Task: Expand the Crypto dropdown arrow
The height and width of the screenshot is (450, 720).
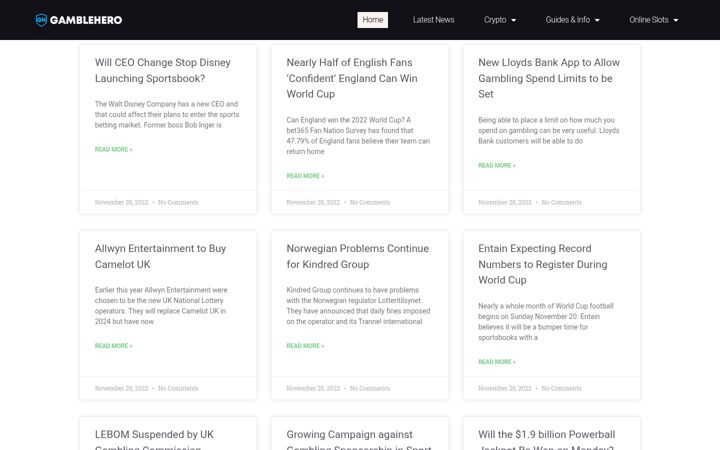Action: [513, 20]
